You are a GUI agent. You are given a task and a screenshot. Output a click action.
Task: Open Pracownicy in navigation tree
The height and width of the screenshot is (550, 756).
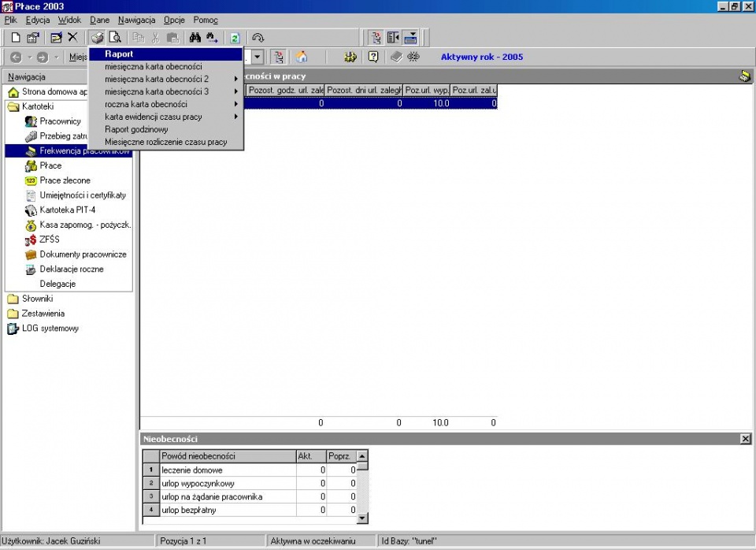click(x=53, y=121)
